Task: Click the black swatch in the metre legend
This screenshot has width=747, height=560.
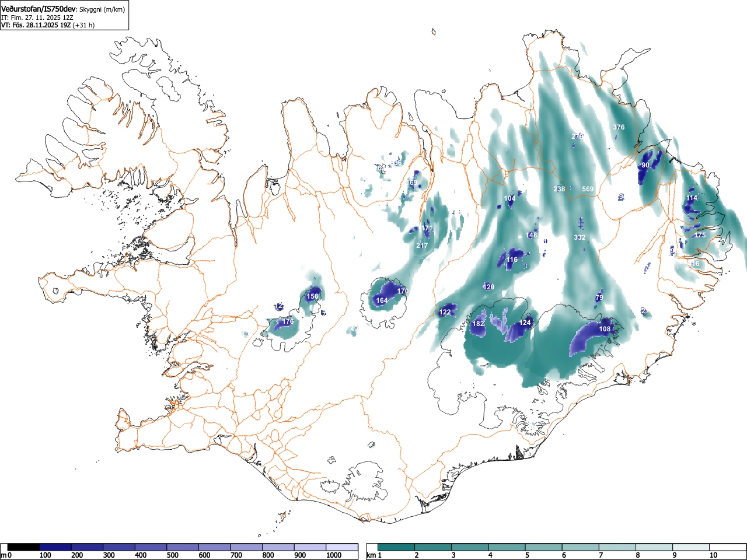Action: pos(23,547)
